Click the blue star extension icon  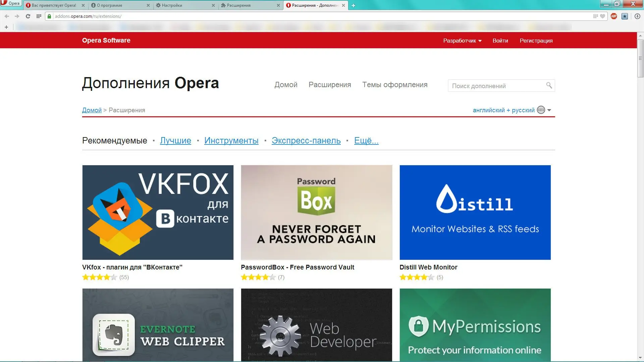625,16
